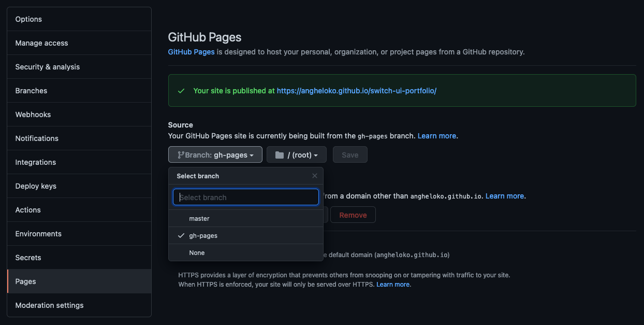Select the checked gh-pages branch option

203,236
